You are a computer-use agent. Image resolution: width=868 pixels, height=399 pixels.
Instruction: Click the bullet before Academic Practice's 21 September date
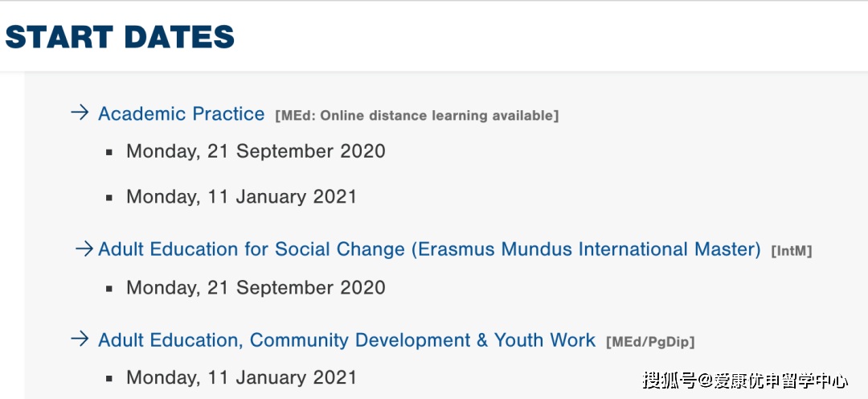pyautogui.click(x=109, y=152)
